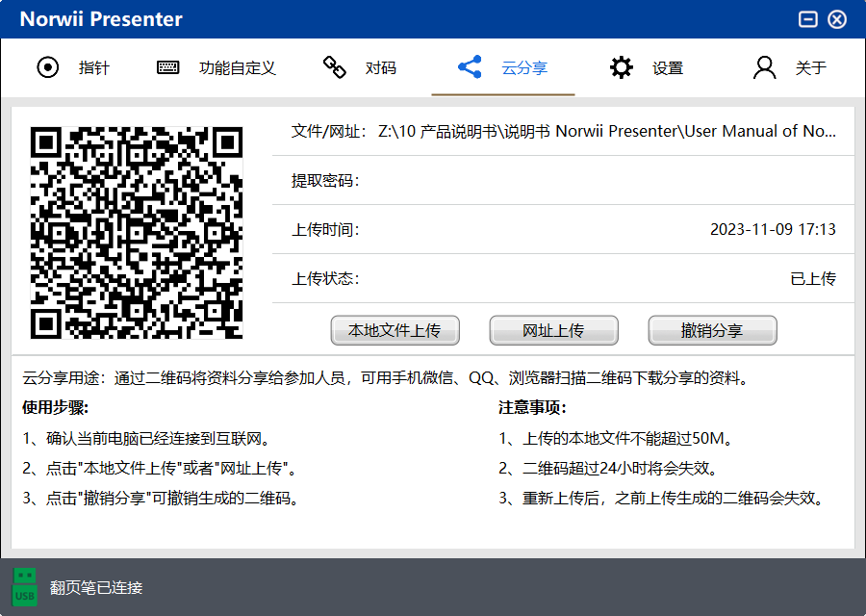The width and height of the screenshot is (866, 616).
Task: Click the note 上传的本地文件不能超过50M
Action: pyautogui.click(x=617, y=439)
